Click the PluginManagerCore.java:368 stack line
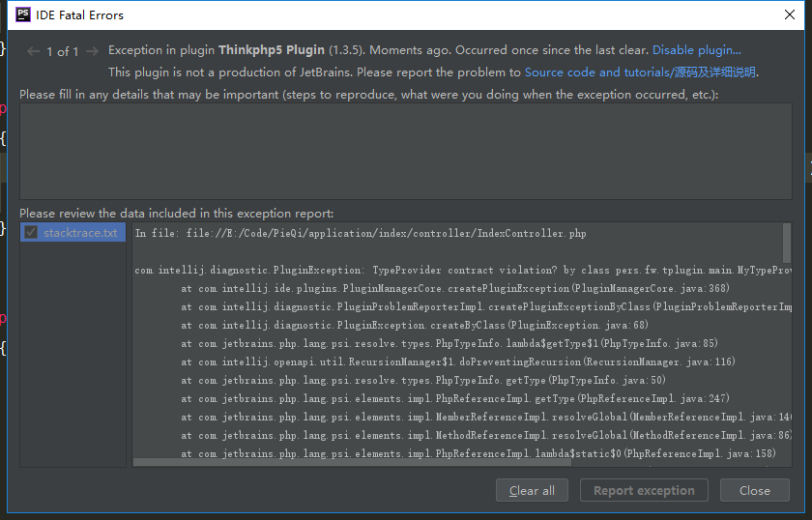 tap(455, 288)
